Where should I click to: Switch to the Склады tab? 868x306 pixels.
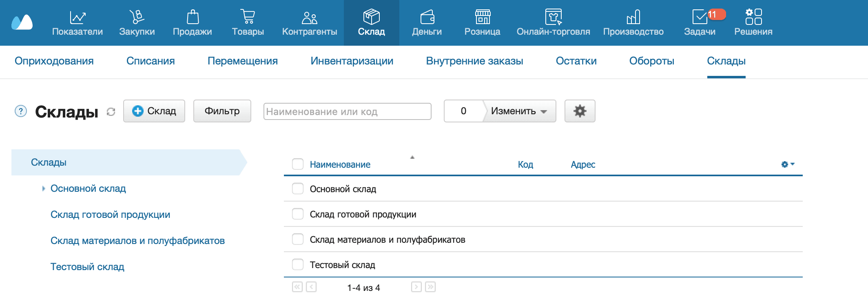726,61
